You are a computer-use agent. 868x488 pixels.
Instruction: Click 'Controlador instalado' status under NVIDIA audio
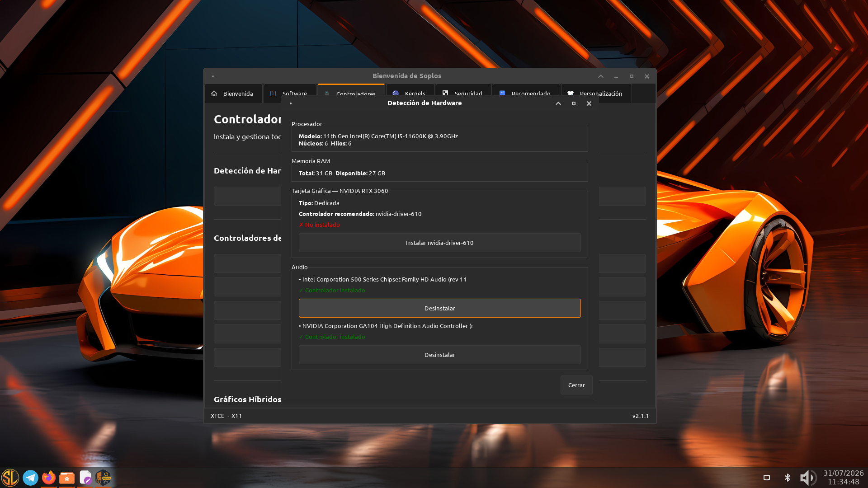click(x=332, y=337)
